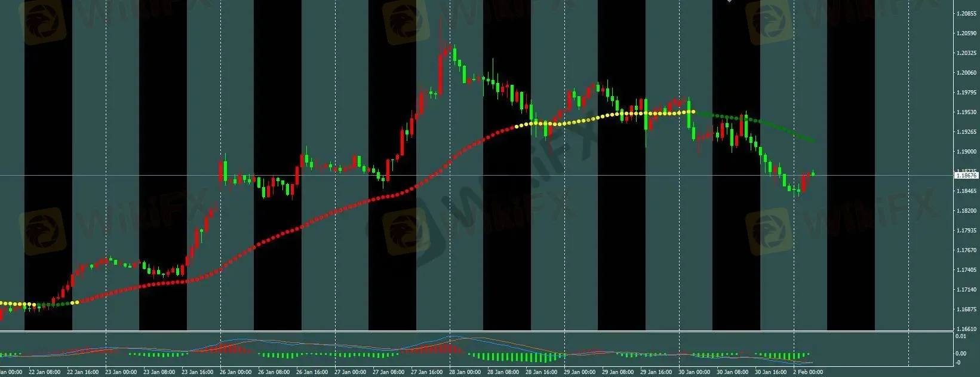980x377 pixels.
Task: Select the first yellow dot of the moving average at far left
Action: 2,304
